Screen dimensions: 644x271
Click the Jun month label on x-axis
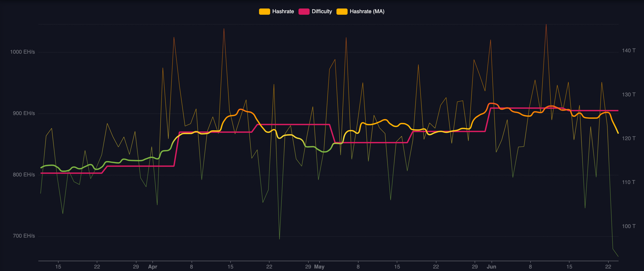tap(491, 267)
